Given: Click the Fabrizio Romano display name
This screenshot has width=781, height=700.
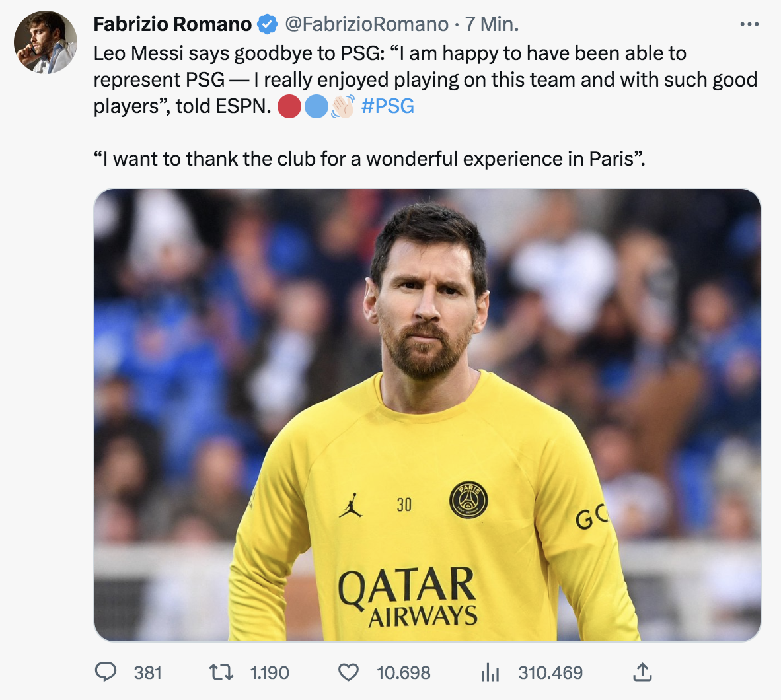Looking at the screenshot, I should point(172,24).
